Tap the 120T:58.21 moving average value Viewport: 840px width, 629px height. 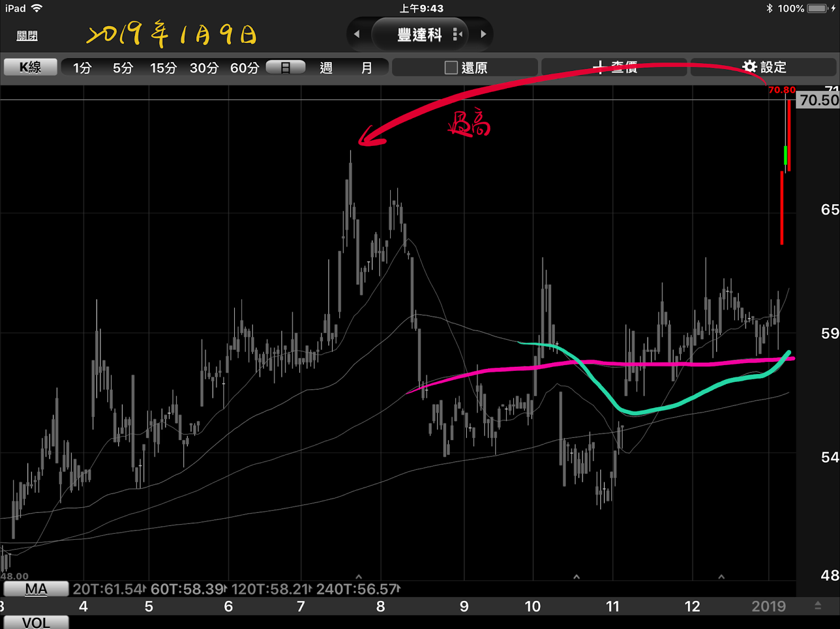(271, 589)
